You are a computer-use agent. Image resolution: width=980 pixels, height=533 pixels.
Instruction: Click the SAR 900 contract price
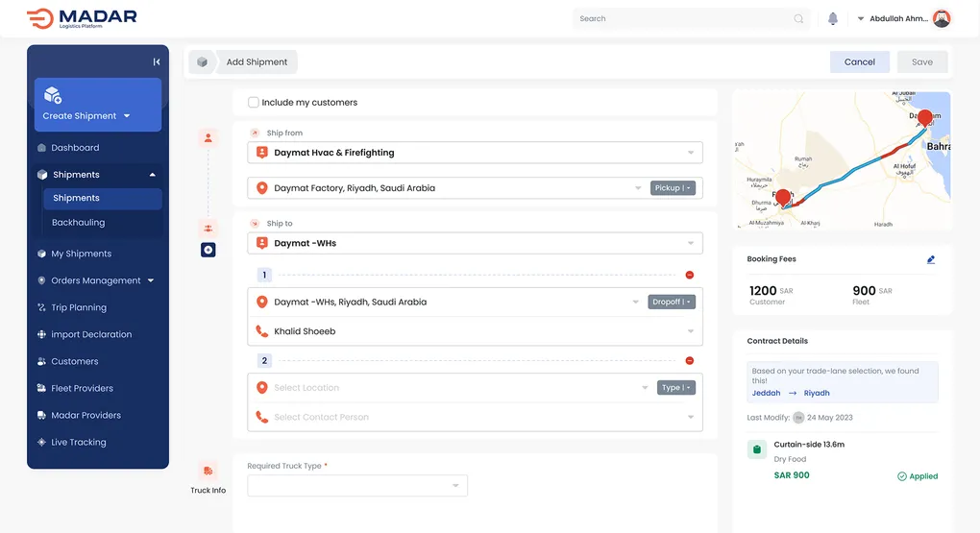click(792, 475)
